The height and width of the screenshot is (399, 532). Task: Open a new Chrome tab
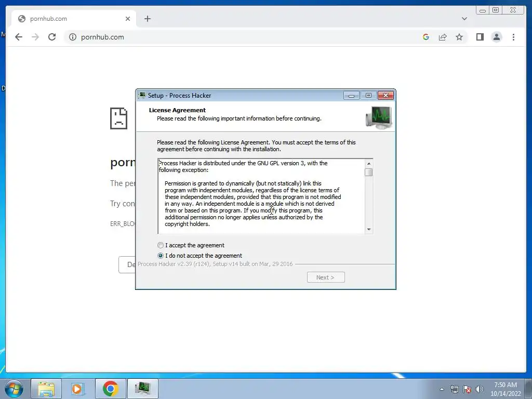(x=147, y=19)
